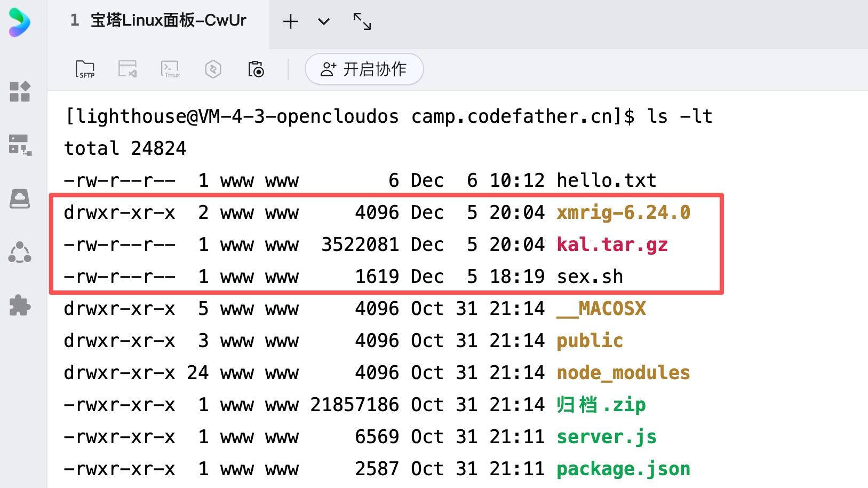Open the server list sidebar icon
868x488 pixels.
[x=20, y=145]
